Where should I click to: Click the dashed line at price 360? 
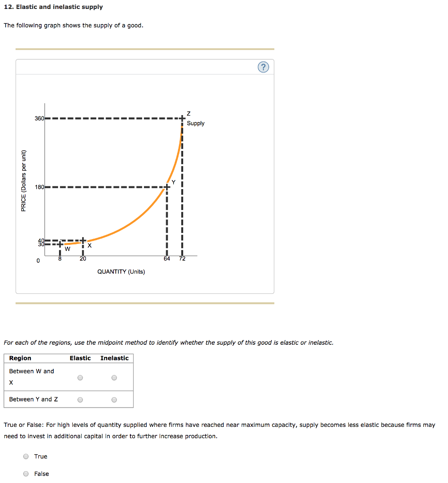click(113, 118)
